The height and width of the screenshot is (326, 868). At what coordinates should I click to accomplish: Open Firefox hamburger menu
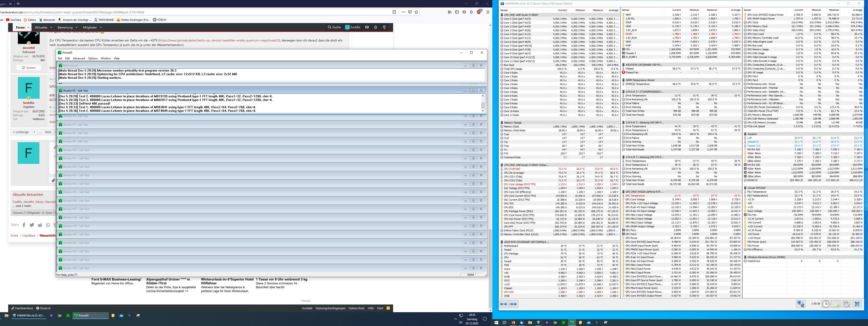pyautogui.click(x=488, y=12)
